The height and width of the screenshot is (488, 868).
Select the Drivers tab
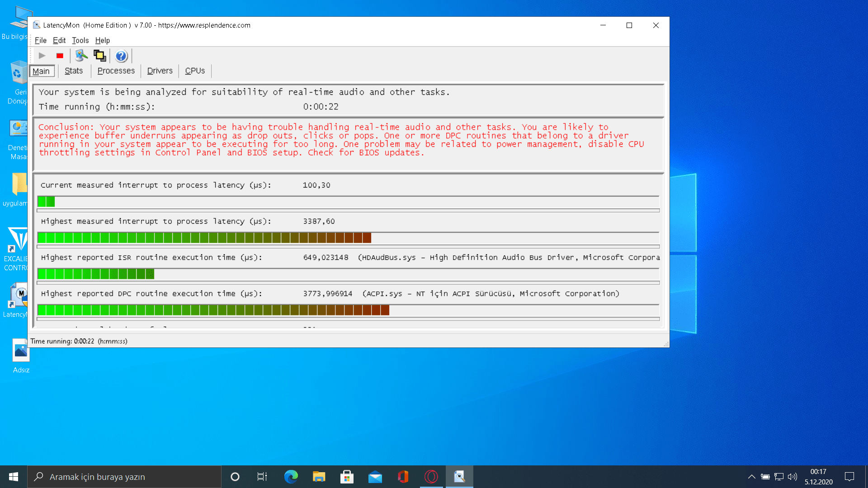tap(160, 71)
